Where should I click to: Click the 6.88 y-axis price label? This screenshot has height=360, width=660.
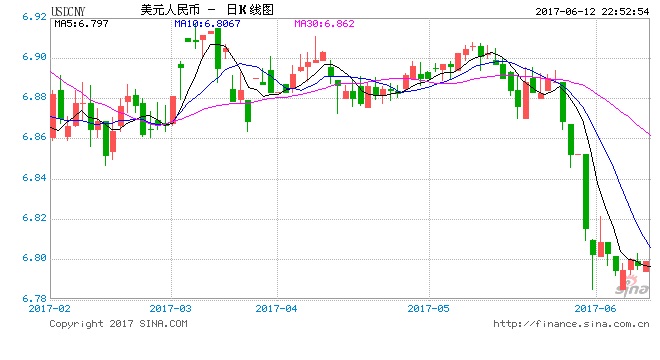point(34,97)
